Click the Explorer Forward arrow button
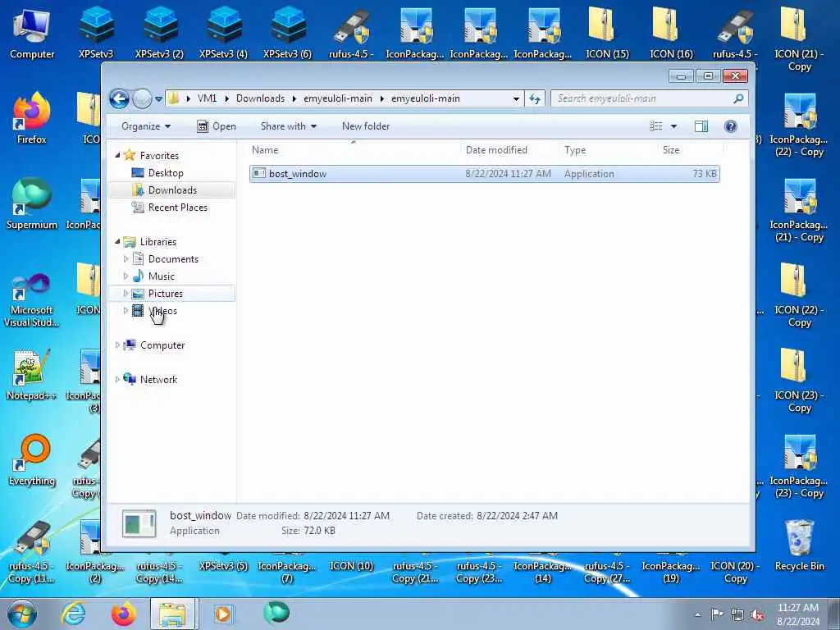The width and height of the screenshot is (840, 630). [142, 98]
